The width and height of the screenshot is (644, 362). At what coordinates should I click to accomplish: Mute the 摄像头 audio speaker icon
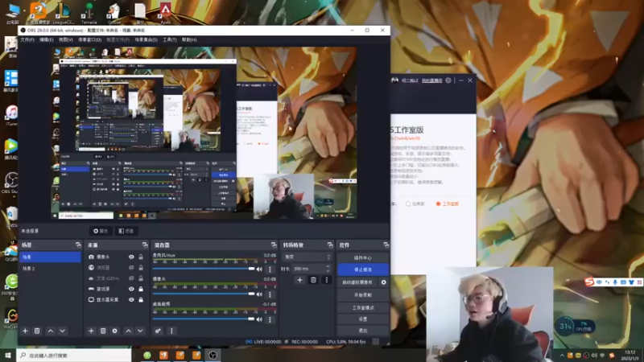pyautogui.click(x=259, y=294)
